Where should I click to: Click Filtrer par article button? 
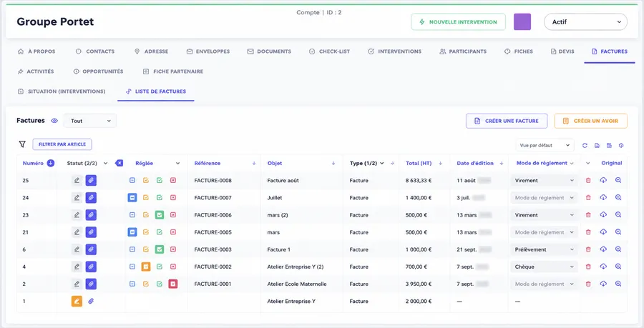coord(62,144)
